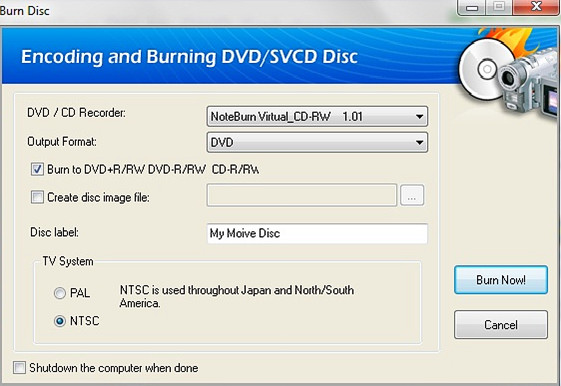Click the "Disc label:" text
This screenshot has height=386, width=561.
(x=54, y=232)
